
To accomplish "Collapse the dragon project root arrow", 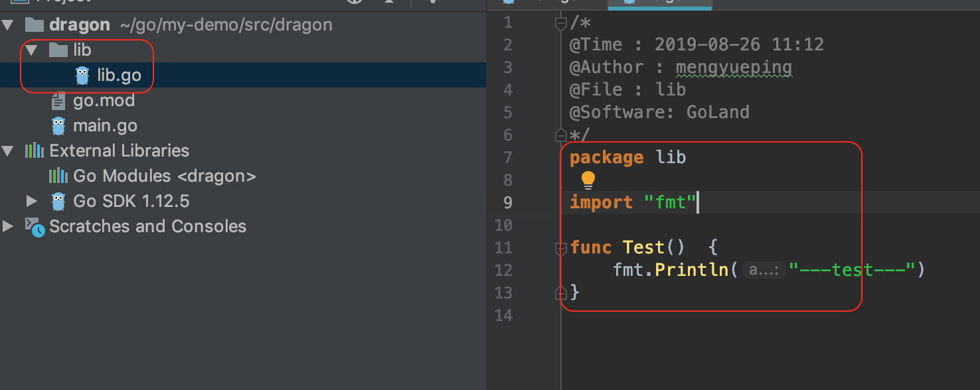I will pos(8,25).
